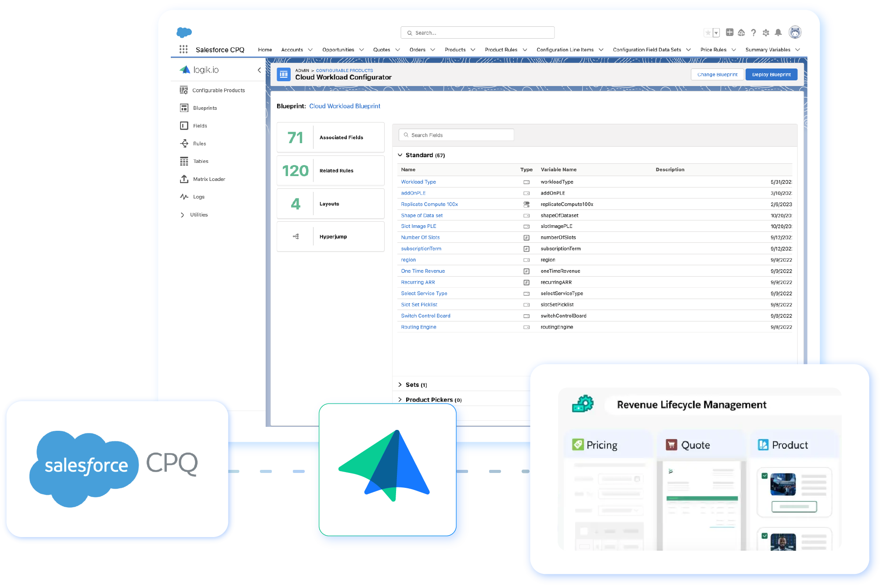Expand the Sets (1) section
This screenshot has width=883, height=588.
[x=400, y=385]
